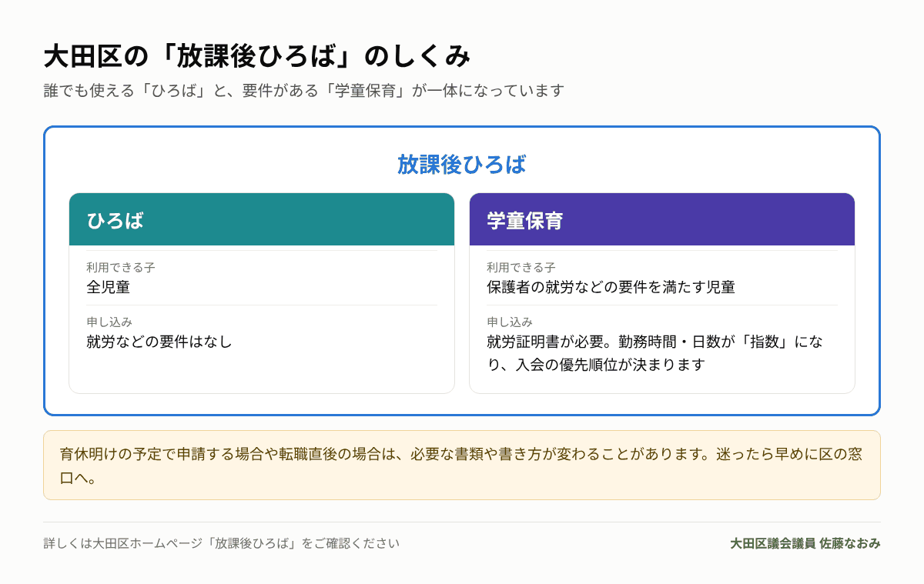Click the main title 大田区の「放課後ひろば」のしくみ
Screen dimensions: 924x584
point(256,56)
